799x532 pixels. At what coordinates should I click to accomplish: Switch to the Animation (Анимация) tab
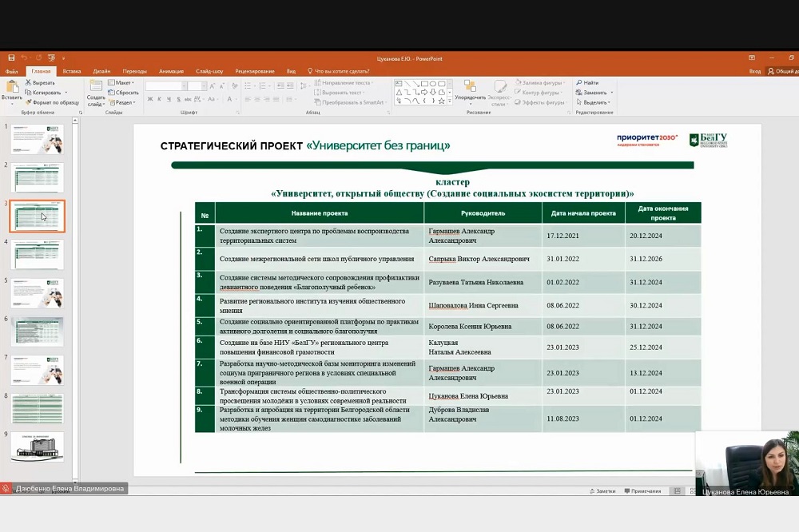pyautogui.click(x=171, y=71)
